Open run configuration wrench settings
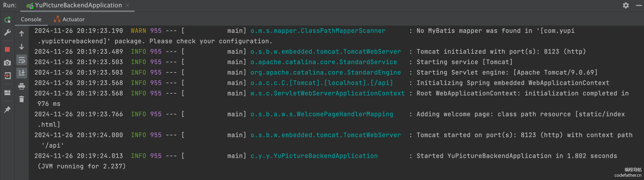 pos(8,32)
